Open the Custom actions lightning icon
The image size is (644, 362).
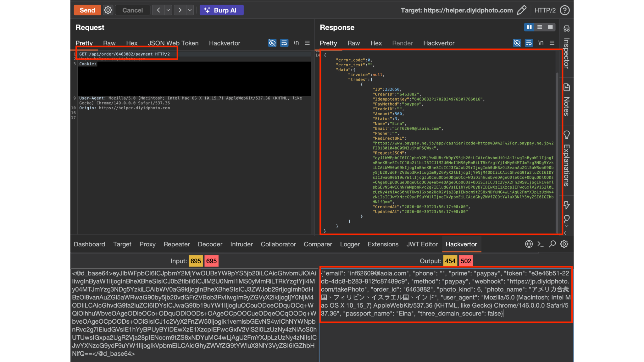click(x=567, y=205)
